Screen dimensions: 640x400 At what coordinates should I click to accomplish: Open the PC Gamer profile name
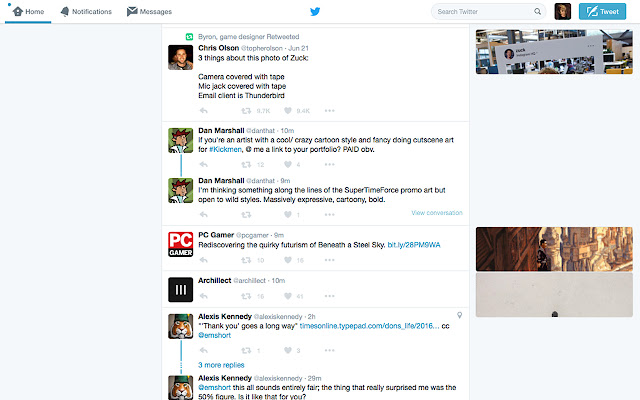pos(216,235)
